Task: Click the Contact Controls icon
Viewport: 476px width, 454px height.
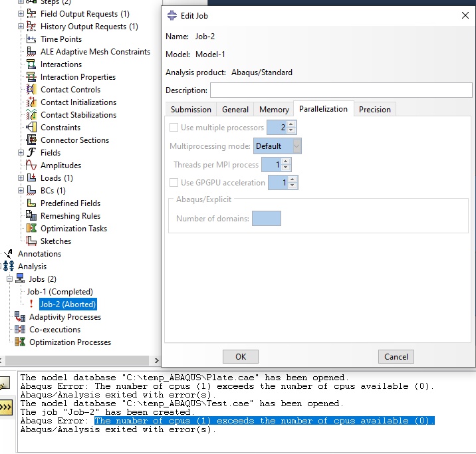Action: coord(31,90)
